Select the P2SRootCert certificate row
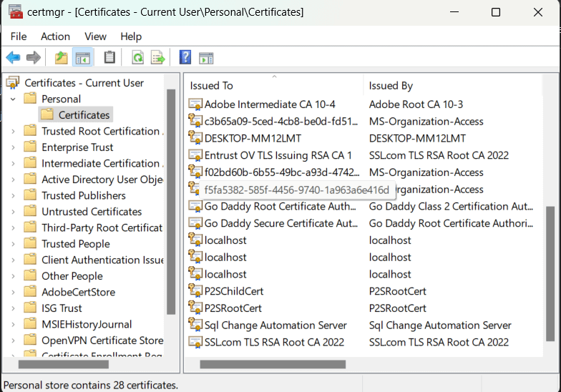 [233, 308]
